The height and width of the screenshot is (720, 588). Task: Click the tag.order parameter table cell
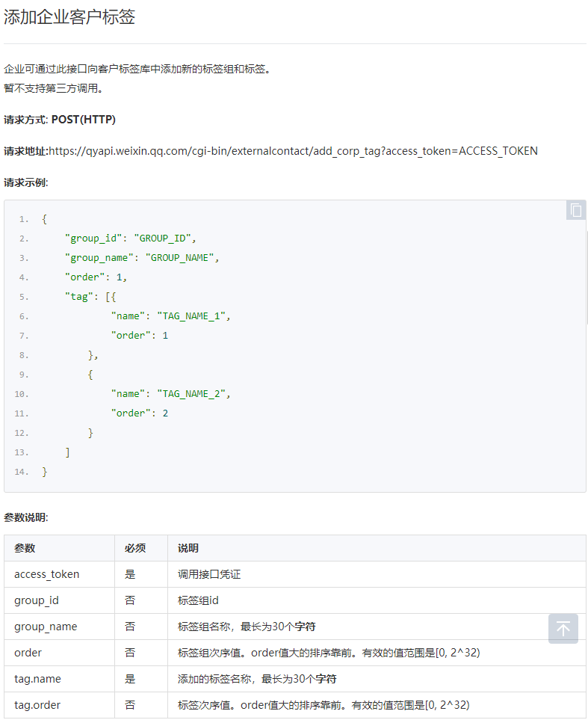(37, 705)
